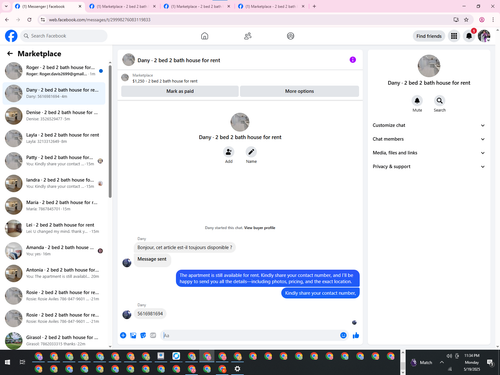
Task: Edit chat name with pencil icon
Action: pos(251,152)
